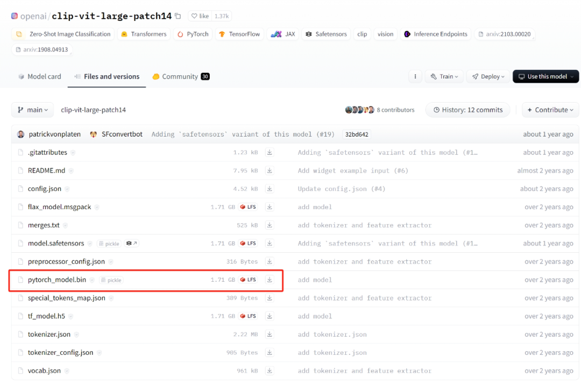
Task: Click the Zero-Shot Image Classification tag
Action: pos(63,34)
